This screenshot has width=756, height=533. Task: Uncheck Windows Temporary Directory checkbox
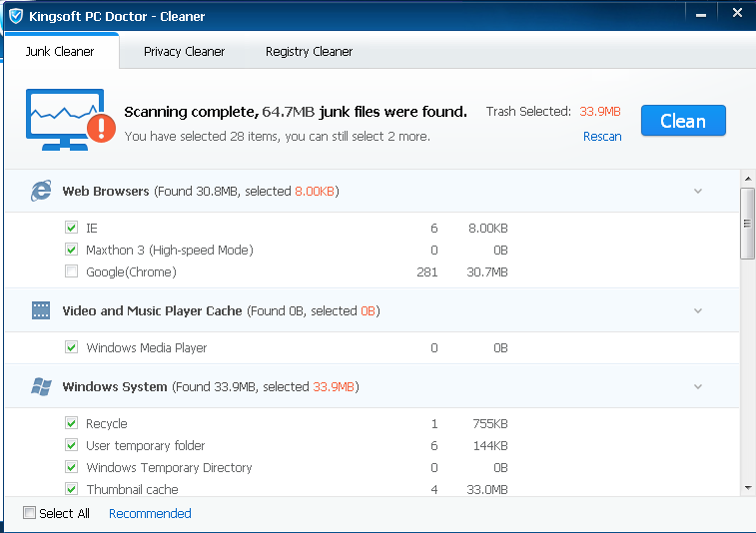pyautogui.click(x=71, y=467)
